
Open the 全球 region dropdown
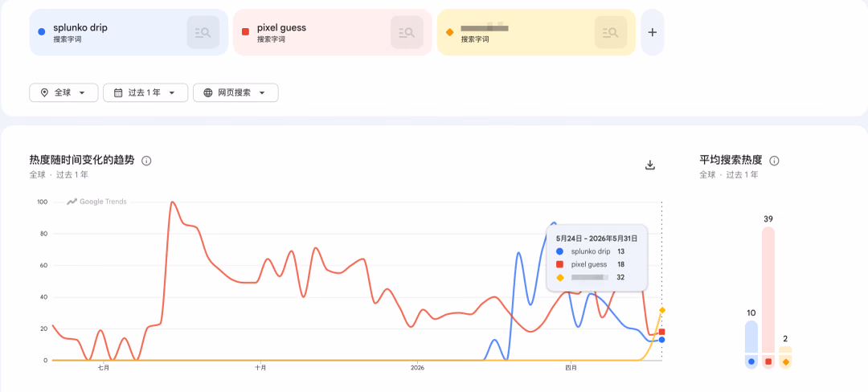[x=63, y=93]
